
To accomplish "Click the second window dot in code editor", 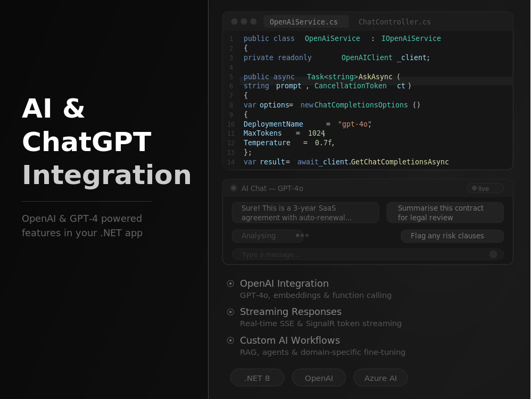I will (244, 21).
